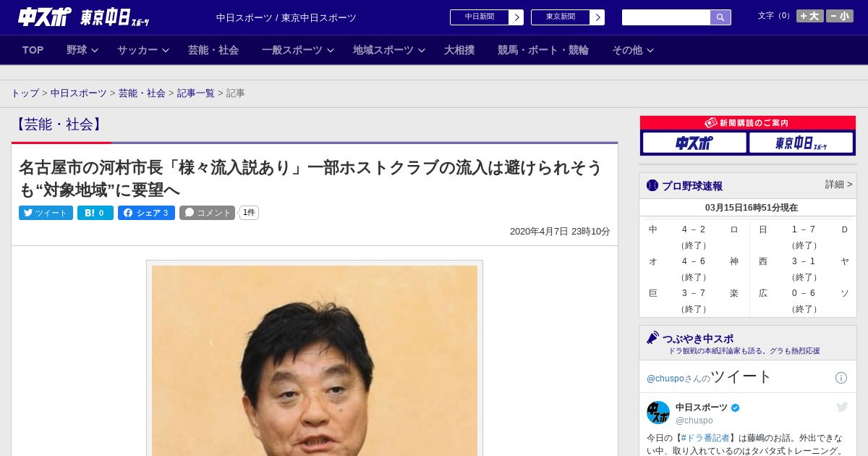Screen dimensions: 868x456
Task: Click the Twitter widget info icon
Action: click(x=841, y=378)
